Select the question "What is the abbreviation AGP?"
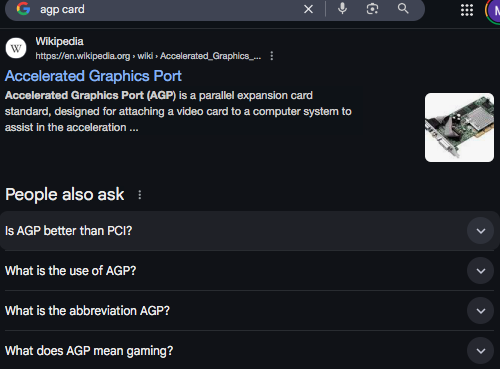 pyautogui.click(x=87, y=311)
